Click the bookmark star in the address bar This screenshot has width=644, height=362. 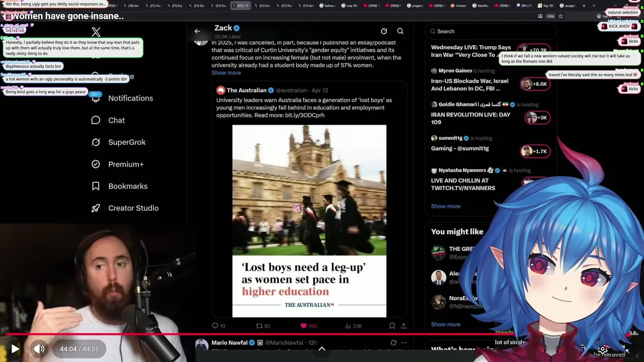pos(560,16)
